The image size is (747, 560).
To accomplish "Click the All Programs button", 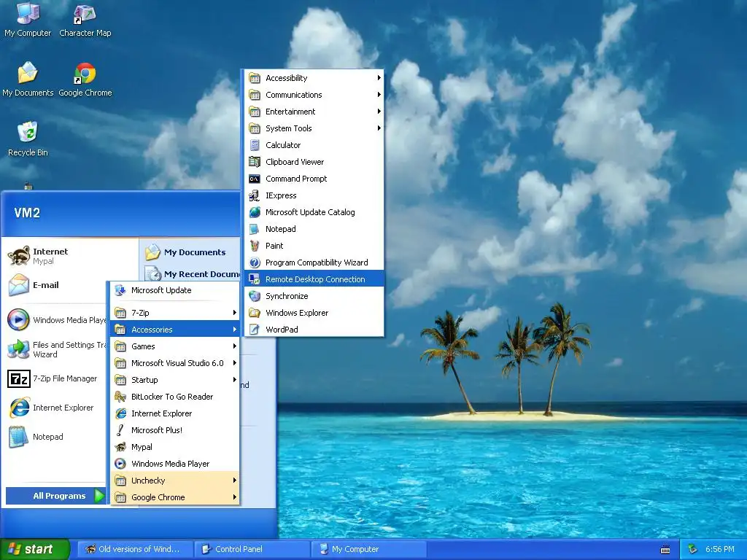I will coord(55,496).
